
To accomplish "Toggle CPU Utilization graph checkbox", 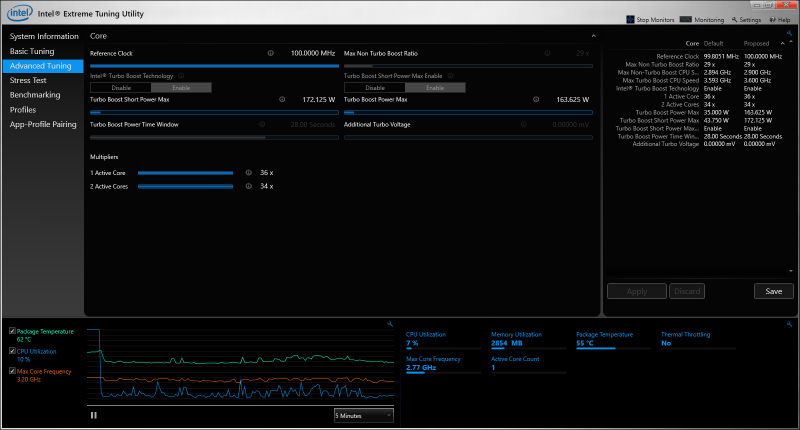I will pyautogui.click(x=12, y=351).
